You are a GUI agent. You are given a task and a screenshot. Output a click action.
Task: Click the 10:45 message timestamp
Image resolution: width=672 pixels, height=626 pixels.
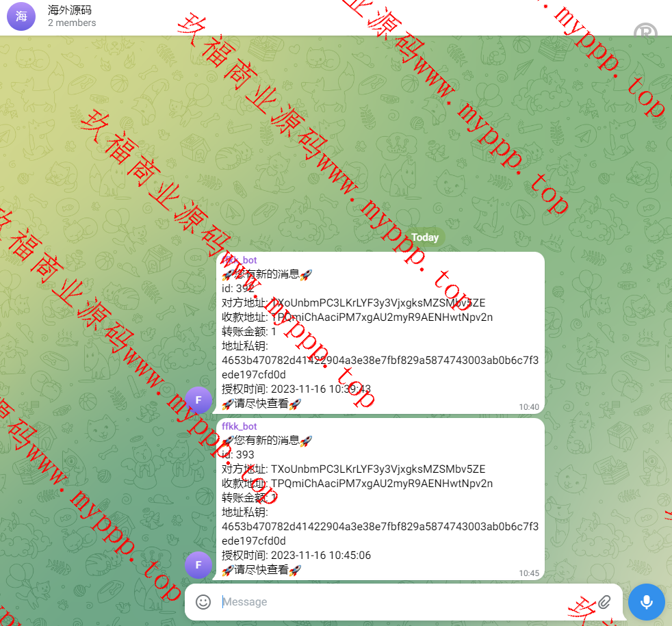(528, 573)
